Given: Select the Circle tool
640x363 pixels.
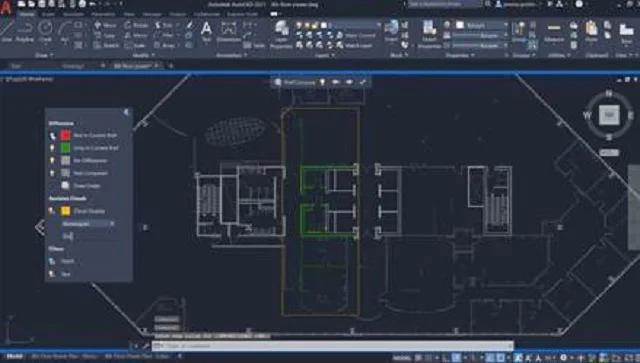Looking at the screenshot, I should coord(45,31).
